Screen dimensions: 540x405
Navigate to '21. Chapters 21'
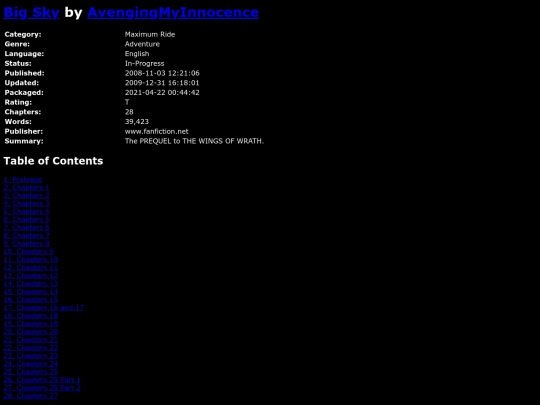[x=31, y=340]
